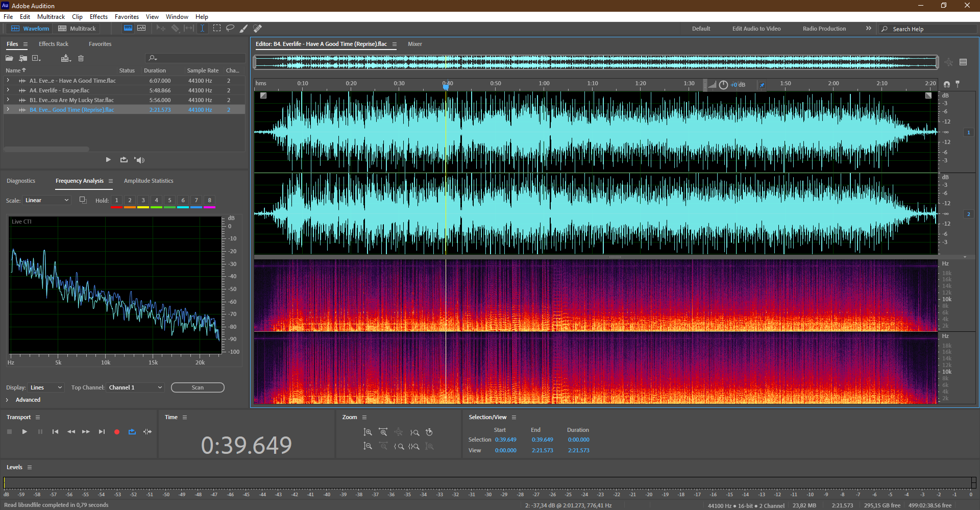Toggle loop playback in Files preview
Screen dimensions: 980x510
(x=124, y=160)
